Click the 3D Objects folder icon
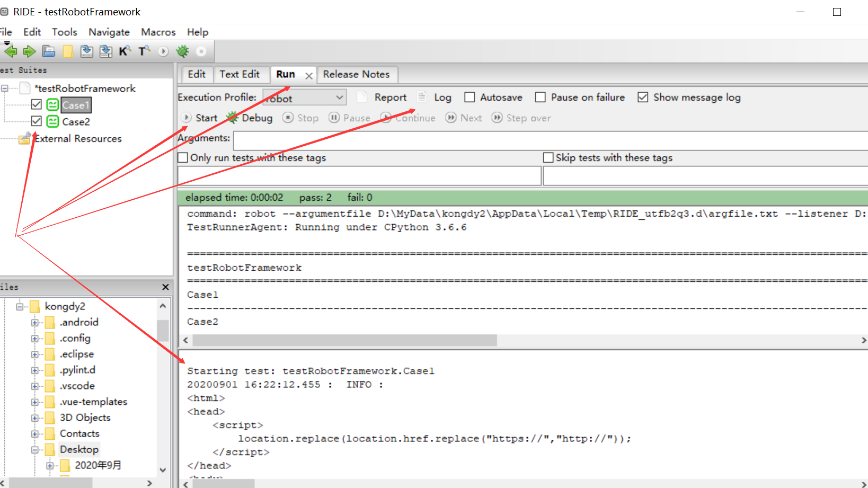This screenshot has width=868, height=488. click(x=50, y=418)
